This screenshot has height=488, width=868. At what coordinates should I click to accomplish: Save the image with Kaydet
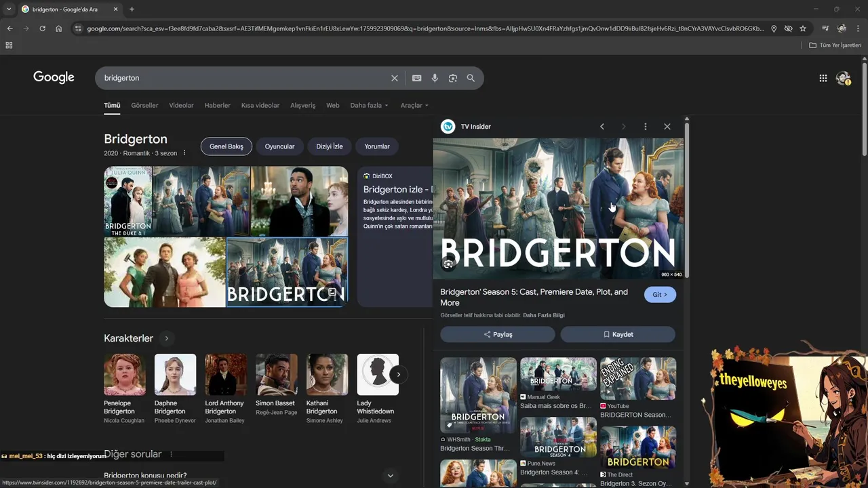618,334
